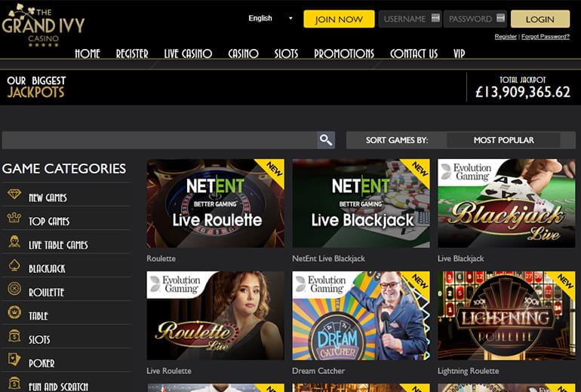Open the VIP menu item
The width and height of the screenshot is (581, 392).
pos(459,54)
